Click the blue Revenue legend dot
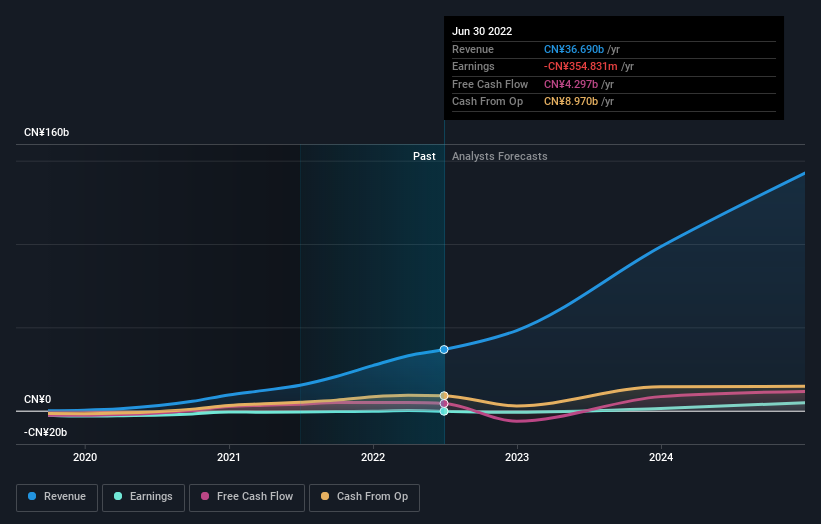Screen dimensions: 821x524 point(32,496)
